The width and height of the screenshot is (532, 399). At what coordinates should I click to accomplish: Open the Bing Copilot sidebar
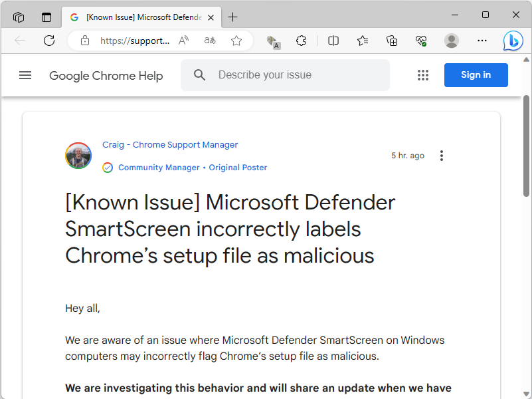point(513,41)
